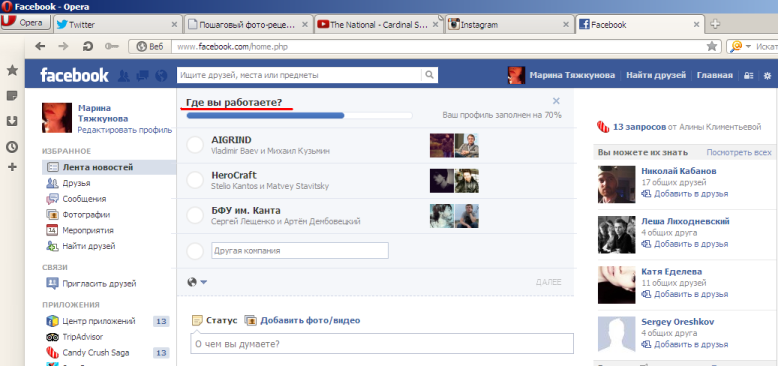Go back with the browser back arrow
Image resolution: width=778 pixels, height=366 pixels.
40,47
